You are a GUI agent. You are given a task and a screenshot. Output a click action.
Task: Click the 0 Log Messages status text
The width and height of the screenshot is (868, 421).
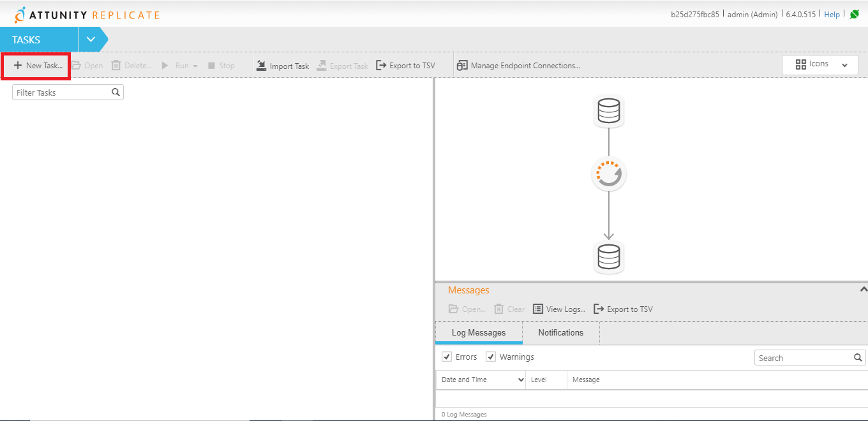[x=464, y=415]
